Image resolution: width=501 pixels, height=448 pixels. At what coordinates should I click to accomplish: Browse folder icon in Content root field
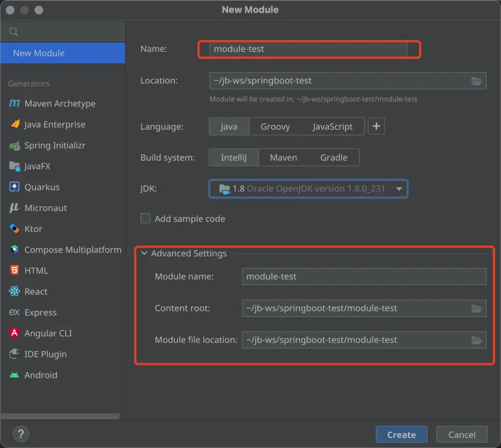point(477,309)
